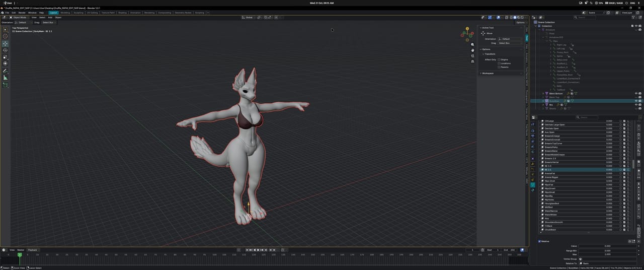Click the viewport zoom magnifier icon
644x270 pixels.
(x=472, y=45)
